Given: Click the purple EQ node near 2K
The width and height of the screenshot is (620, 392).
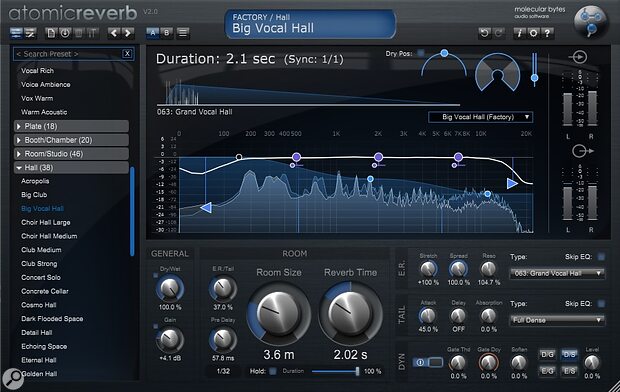Looking at the screenshot, I should click(378, 157).
